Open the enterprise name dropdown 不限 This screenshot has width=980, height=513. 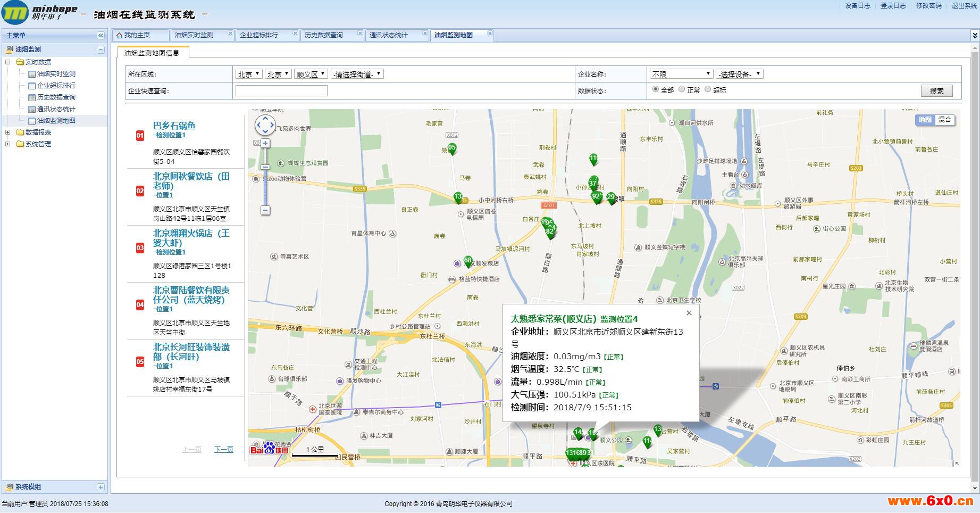tap(681, 74)
